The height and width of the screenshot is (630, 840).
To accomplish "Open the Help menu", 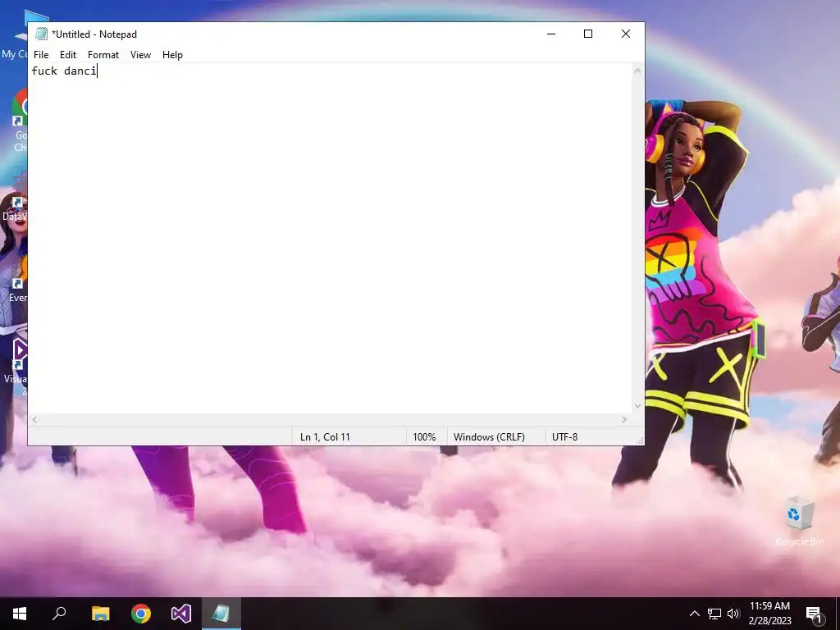I will (172, 55).
